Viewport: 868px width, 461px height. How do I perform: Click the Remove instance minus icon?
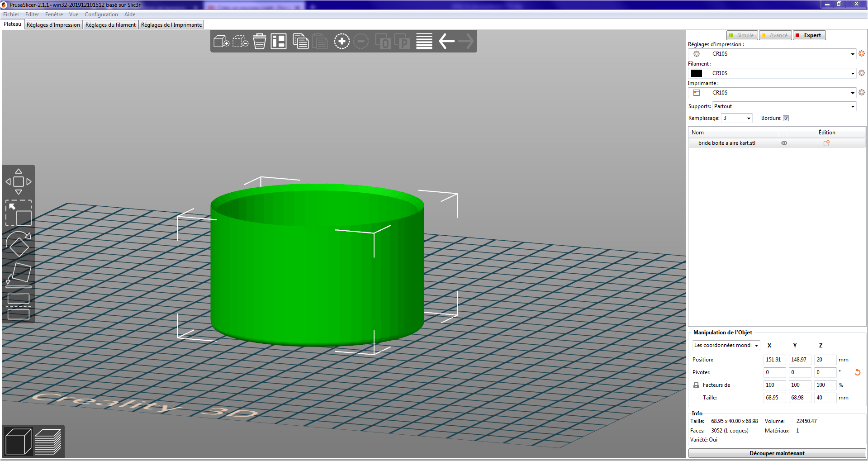[361, 42]
